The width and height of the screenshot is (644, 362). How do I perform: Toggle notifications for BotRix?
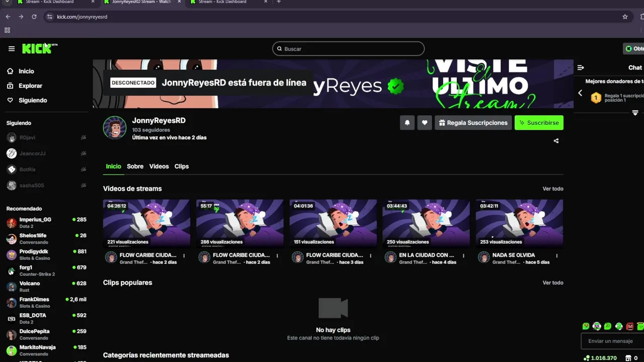84,169
